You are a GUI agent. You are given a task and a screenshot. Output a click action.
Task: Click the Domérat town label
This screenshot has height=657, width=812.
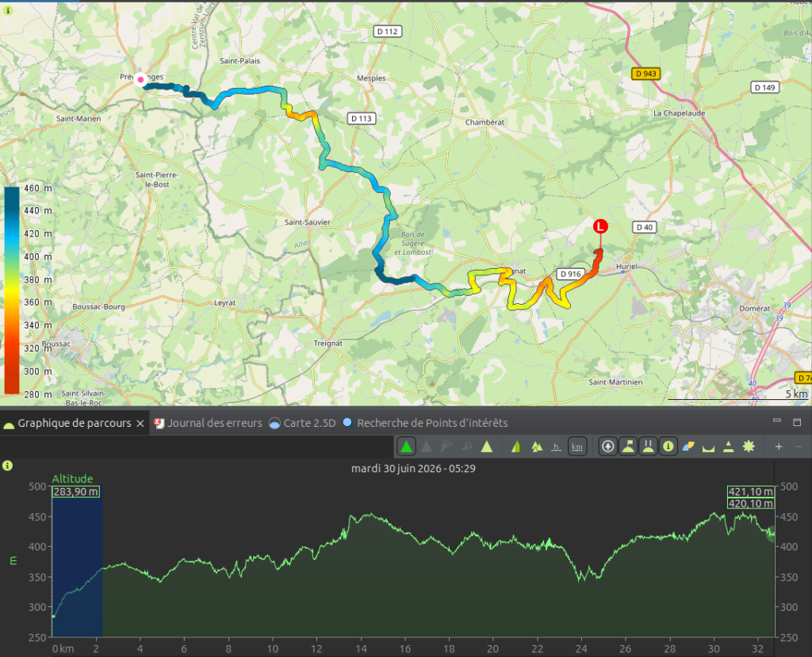(x=755, y=309)
